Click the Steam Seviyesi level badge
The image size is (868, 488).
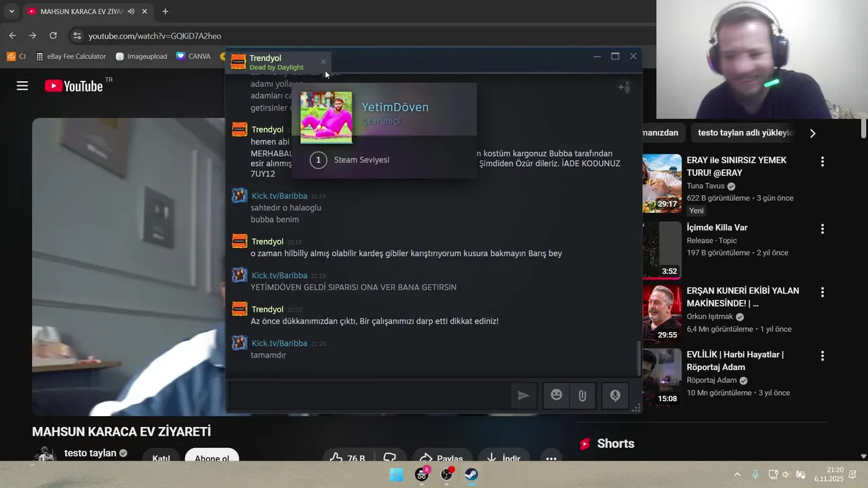pyautogui.click(x=318, y=160)
